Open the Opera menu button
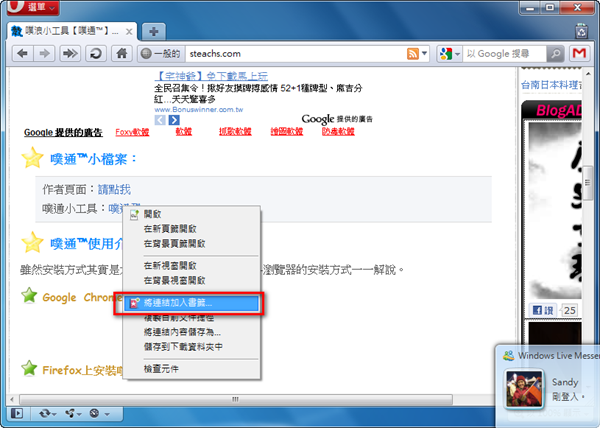Image resolution: width=600 pixels, height=428 pixels. coord(33,7)
